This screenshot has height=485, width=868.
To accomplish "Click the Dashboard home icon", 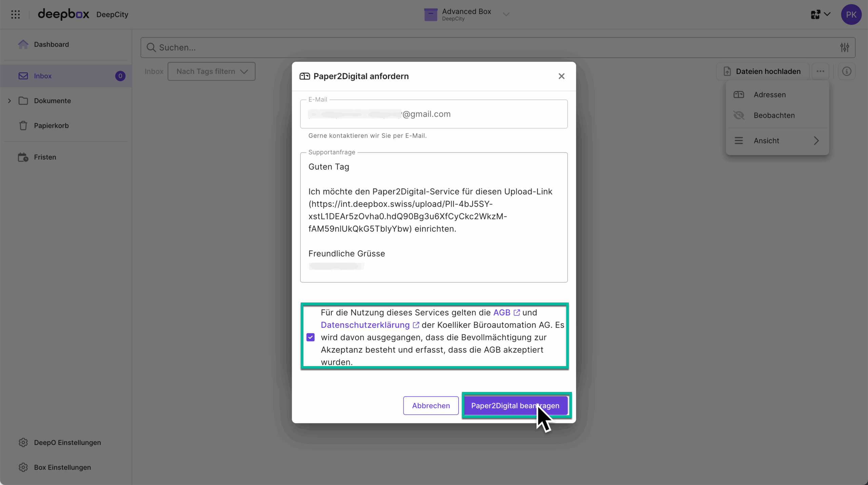I will [x=23, y=44].
